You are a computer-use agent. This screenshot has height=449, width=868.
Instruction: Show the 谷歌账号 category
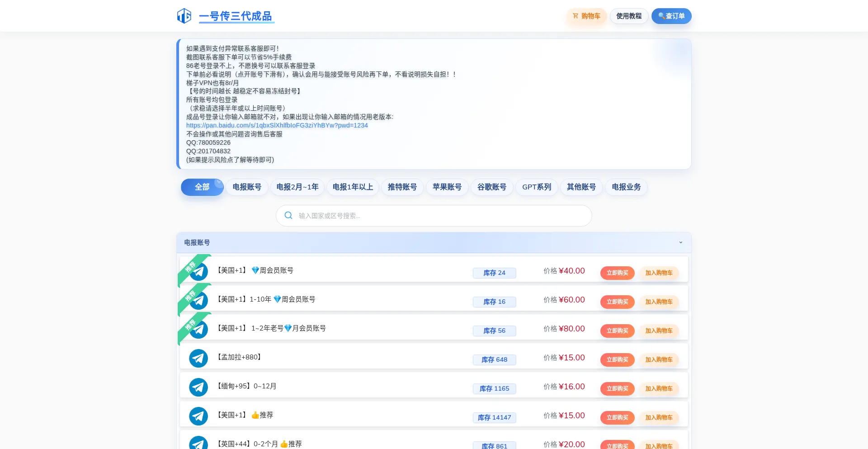[x=492, y=187]
